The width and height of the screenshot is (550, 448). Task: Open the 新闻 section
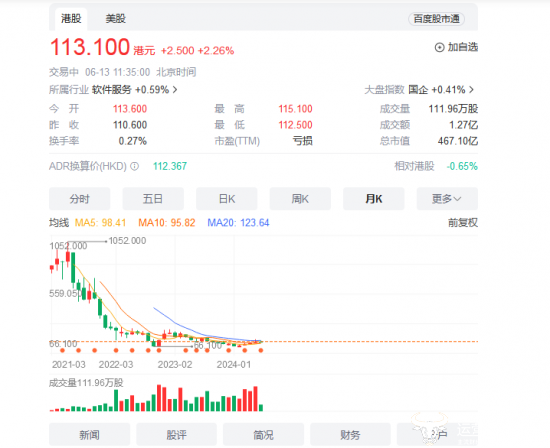pyautogui.click(x=89, y=435)
